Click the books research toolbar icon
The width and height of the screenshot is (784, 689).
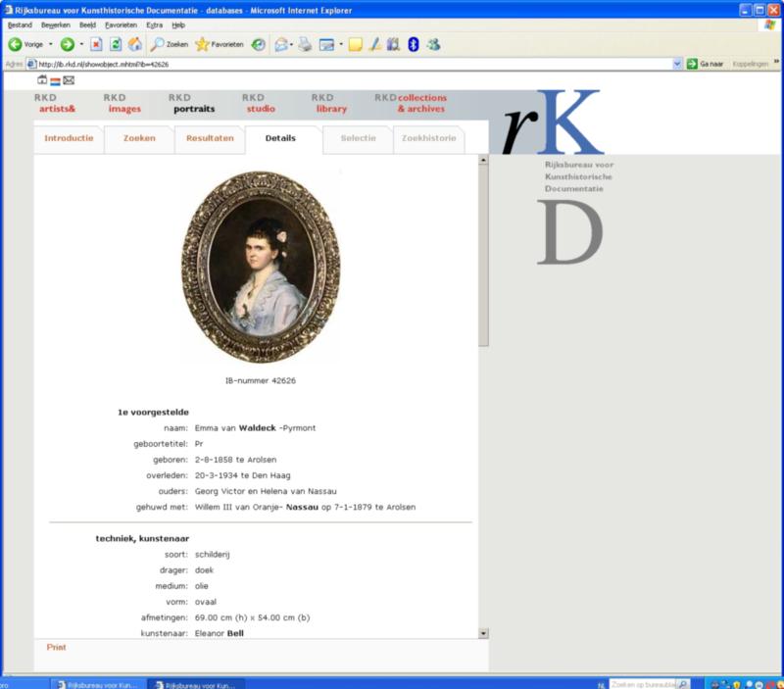394,44
